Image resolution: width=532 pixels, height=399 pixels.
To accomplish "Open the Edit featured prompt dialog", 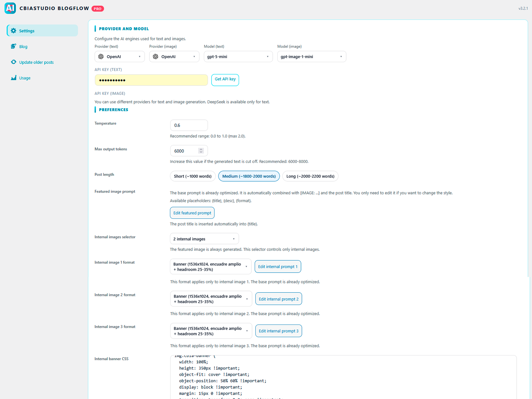I will (192, 213).
